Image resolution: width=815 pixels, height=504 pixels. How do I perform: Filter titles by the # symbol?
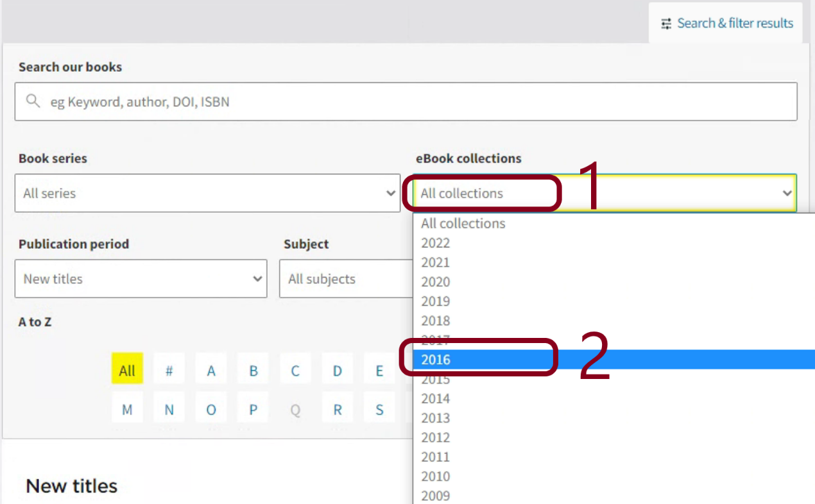click(x=169, y=371)
